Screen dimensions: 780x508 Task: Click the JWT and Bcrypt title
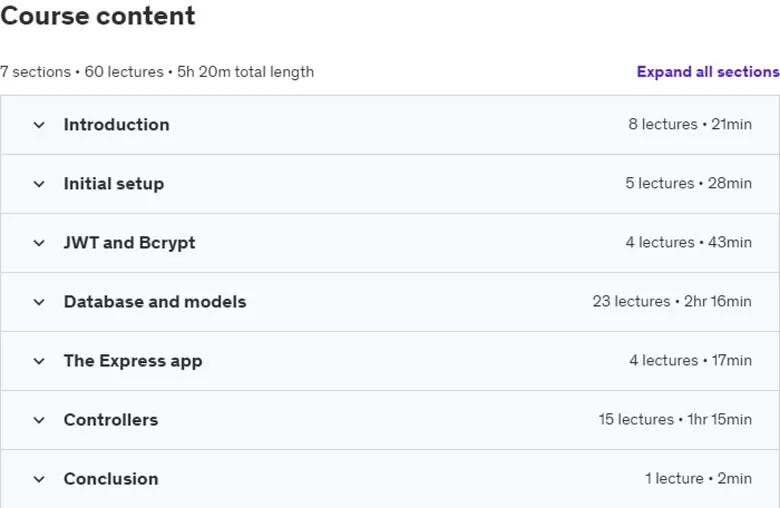tap(129, 243)
